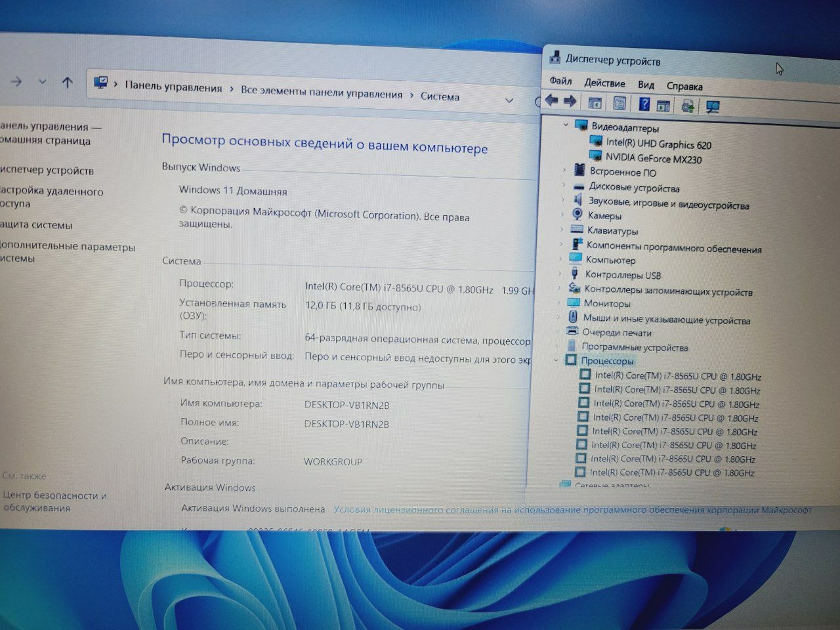This screenshot has height=630, width=840.
Task: Click the webcam icon beside Камеры
Action: 577,214
